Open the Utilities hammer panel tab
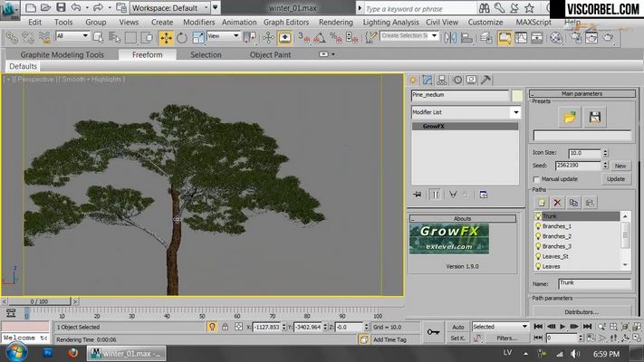This screenshot has height=362, width=644. (x=485, y=80)
